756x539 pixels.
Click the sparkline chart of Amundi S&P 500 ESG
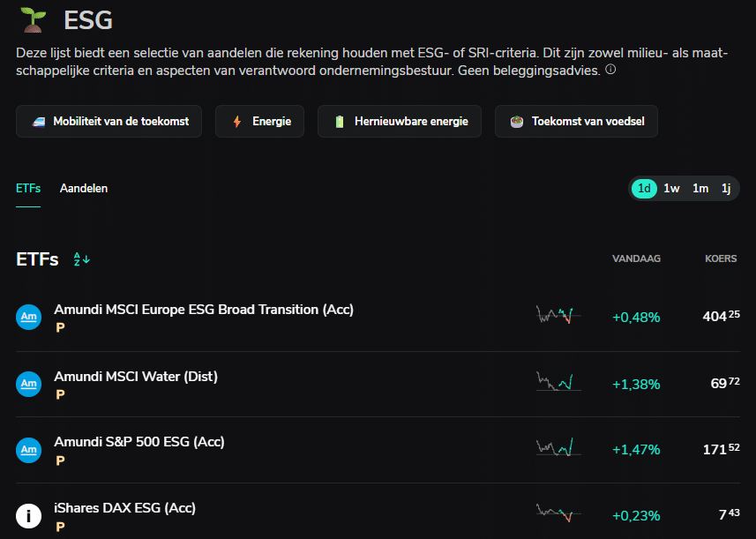point(558,447)
